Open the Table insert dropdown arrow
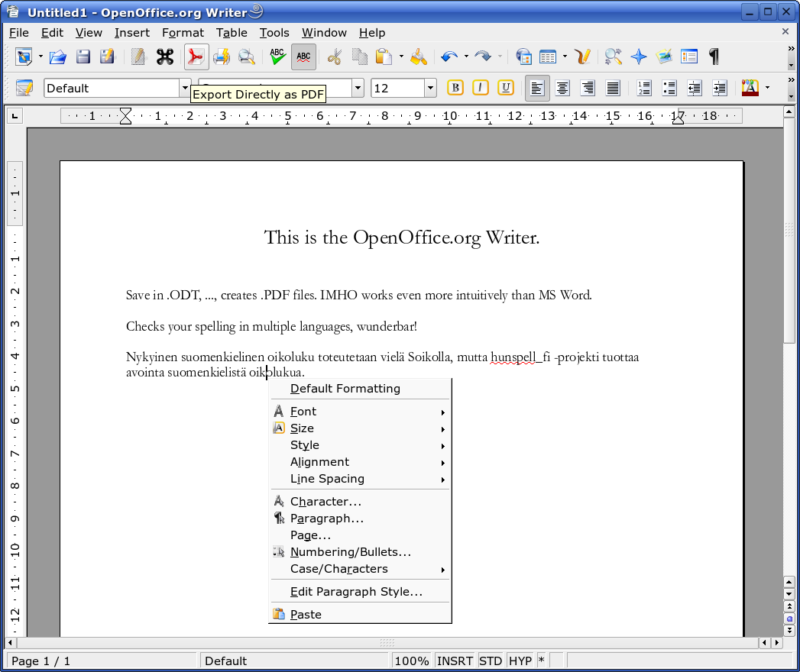The width and height of the screenshot is (800, 672). pos(565,57)
